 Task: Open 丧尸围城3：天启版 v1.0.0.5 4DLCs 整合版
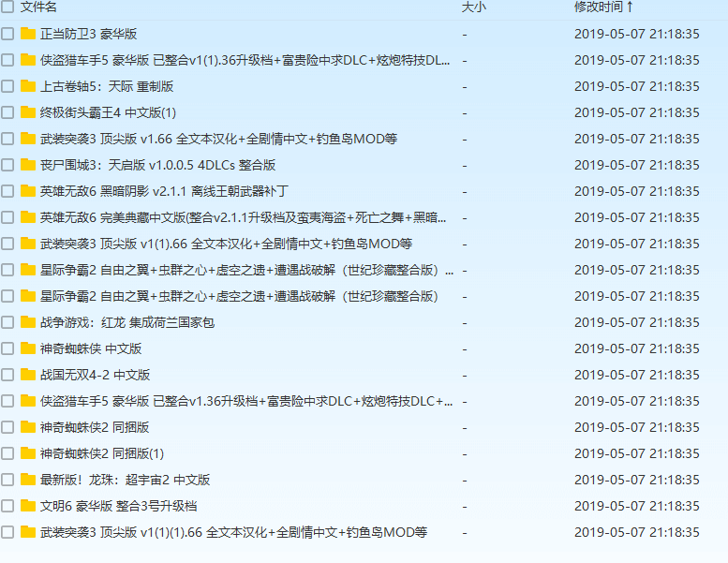[157, 165]
